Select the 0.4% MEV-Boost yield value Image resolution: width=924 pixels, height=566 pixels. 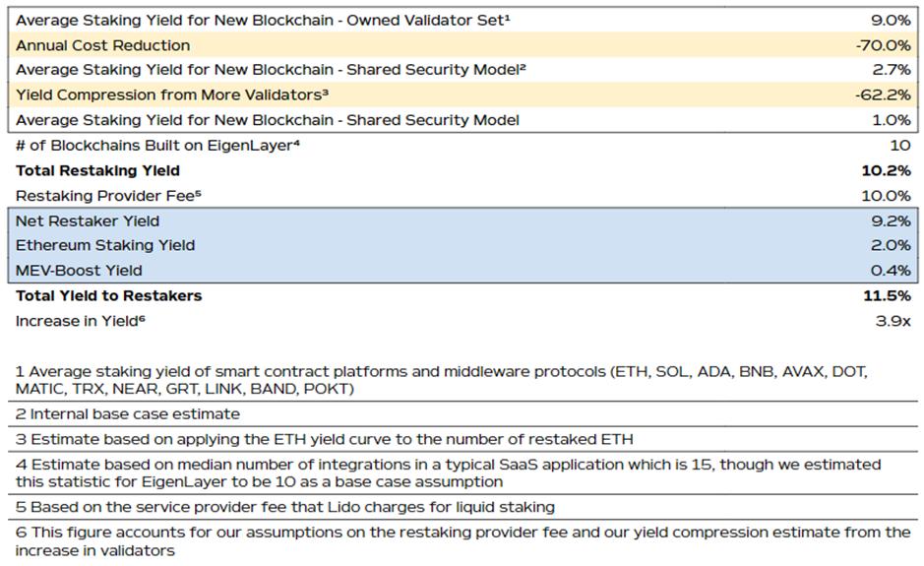tap(893, 271)
